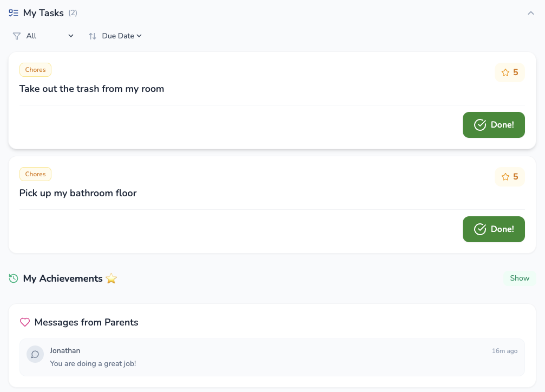Mark 'Take out the trash' task as Done

(494, 124)
